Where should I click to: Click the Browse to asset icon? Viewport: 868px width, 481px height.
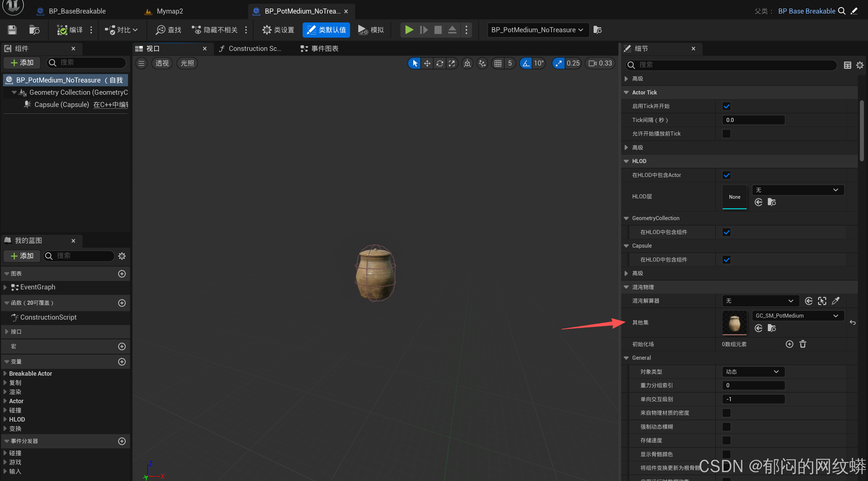click(x=34, y=30)
